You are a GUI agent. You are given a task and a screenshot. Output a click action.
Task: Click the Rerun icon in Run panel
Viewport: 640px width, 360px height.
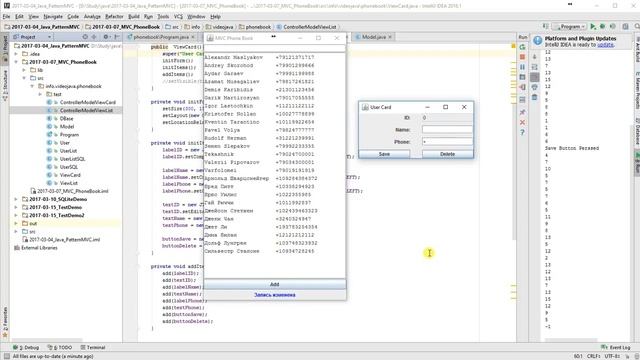click(522, 47)
